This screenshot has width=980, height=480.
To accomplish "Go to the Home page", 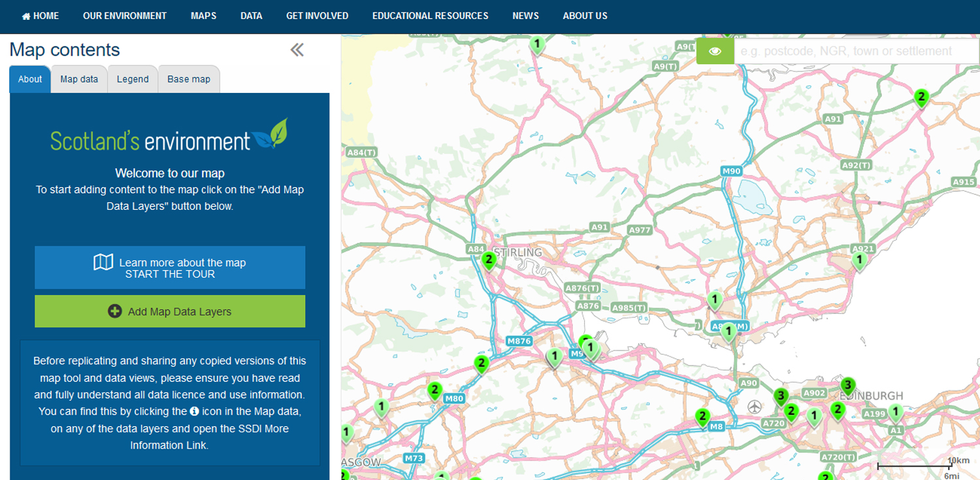I will pyautogui.click(x=41, y=16).
